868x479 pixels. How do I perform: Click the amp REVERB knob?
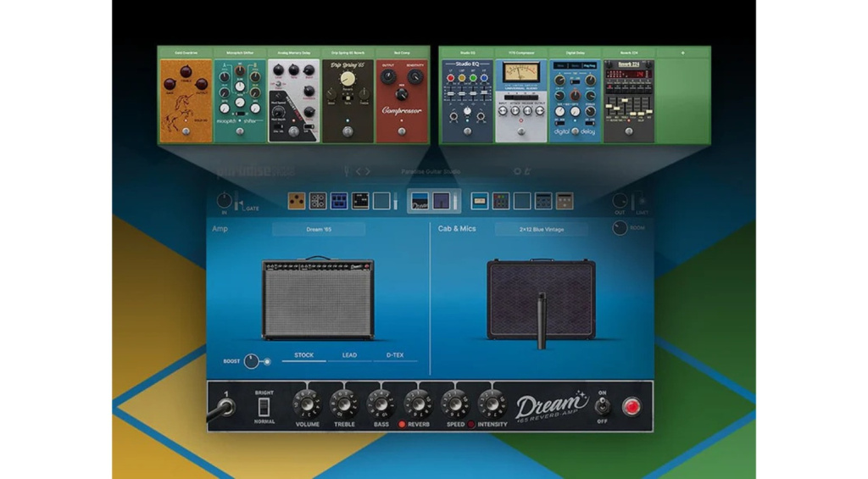(418, 404)
